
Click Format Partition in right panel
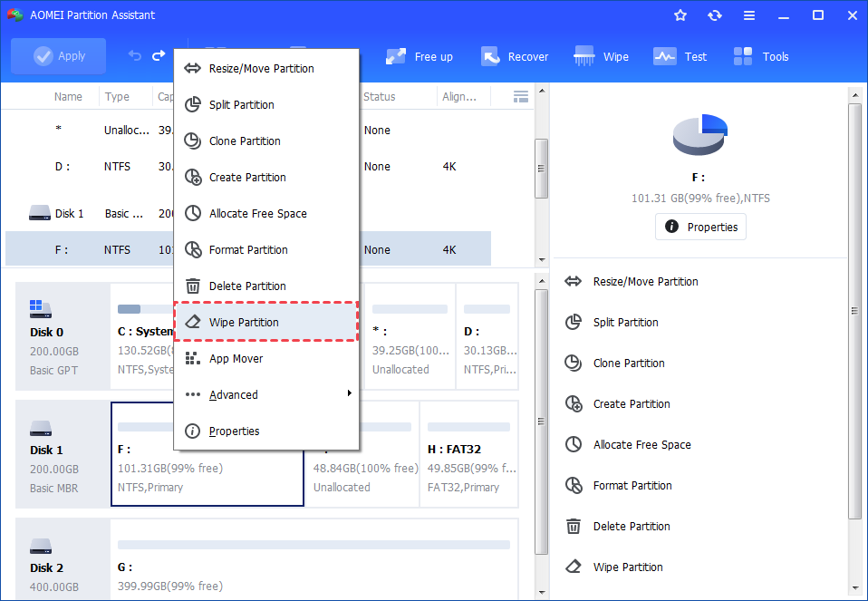[x=632, y=486]
